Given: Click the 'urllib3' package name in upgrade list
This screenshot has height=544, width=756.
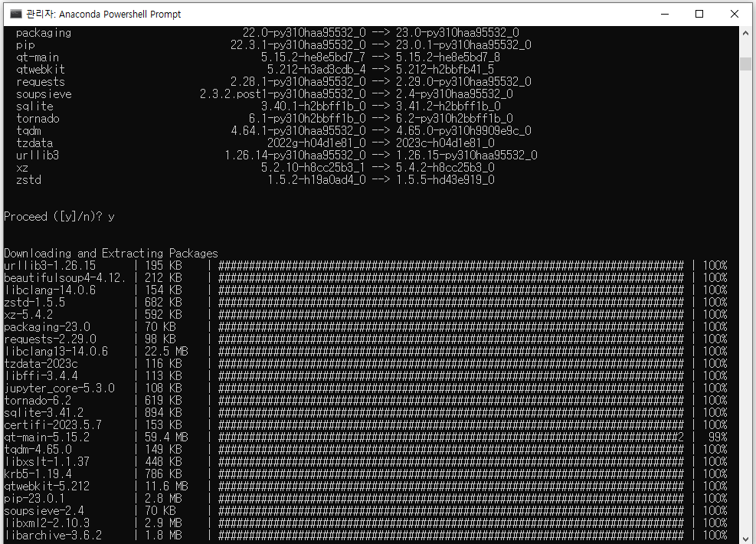Looking at the screenshot, I should coord(37,156).
